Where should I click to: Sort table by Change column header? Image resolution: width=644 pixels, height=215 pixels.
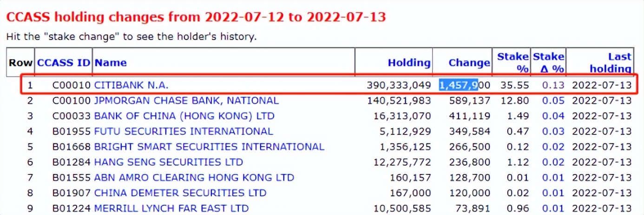(x=469, y=62)
